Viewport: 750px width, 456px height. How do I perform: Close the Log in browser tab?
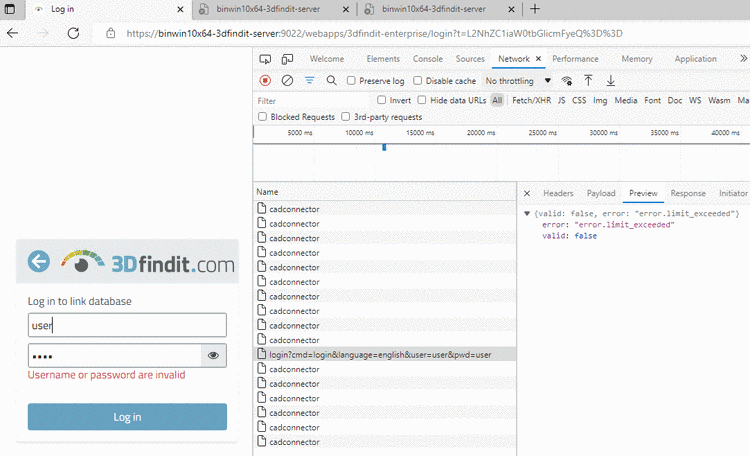[x=180, y=9]
